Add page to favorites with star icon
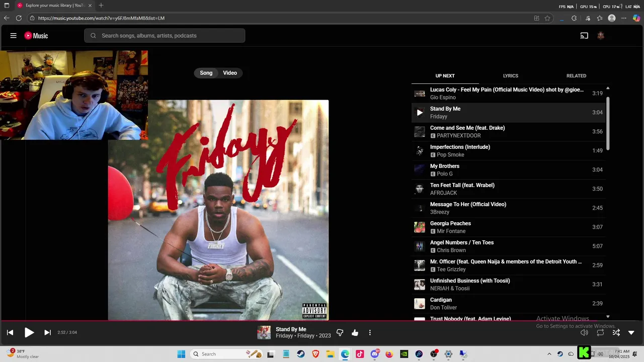Image resolution: width=644 pixels, height=362 pixels. [547, 18]
